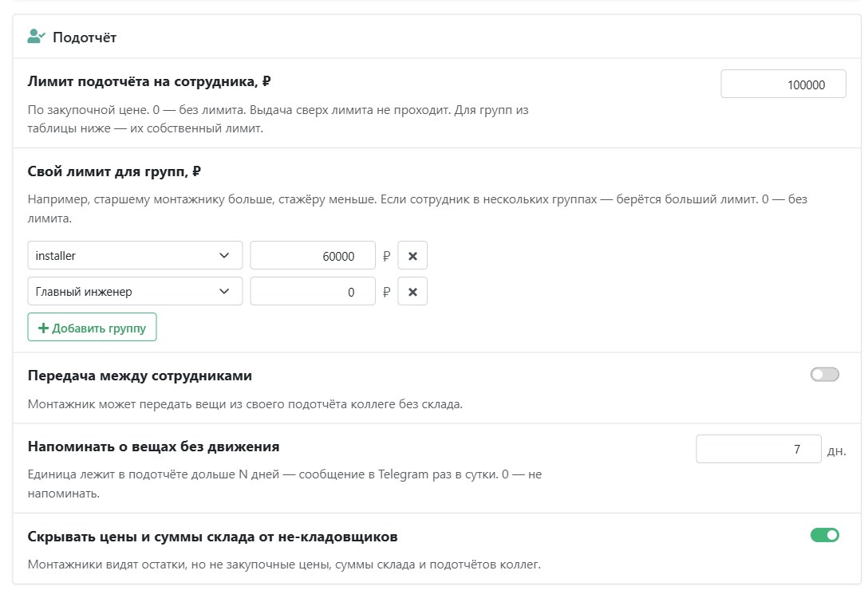Click the Подотчёт section title
The width and height of the screenshot is (868, 590).
[85, 37]
